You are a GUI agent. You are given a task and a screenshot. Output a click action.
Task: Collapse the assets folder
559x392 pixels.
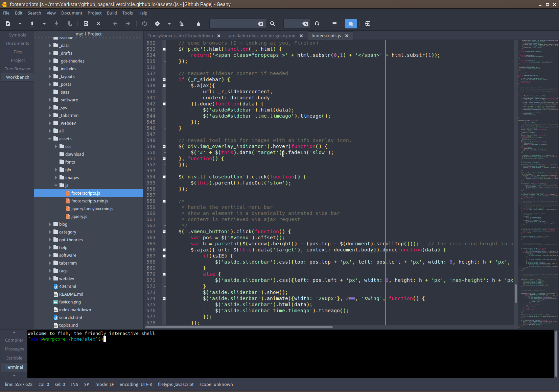click(x=50, y=139)
